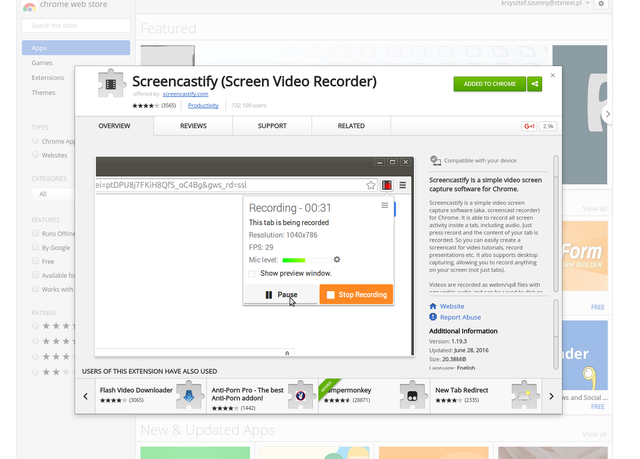Viewport: 640px width, 459px height.
Task: Click the share button next to Added to Chrome
Action: click(x=534, y=84)
